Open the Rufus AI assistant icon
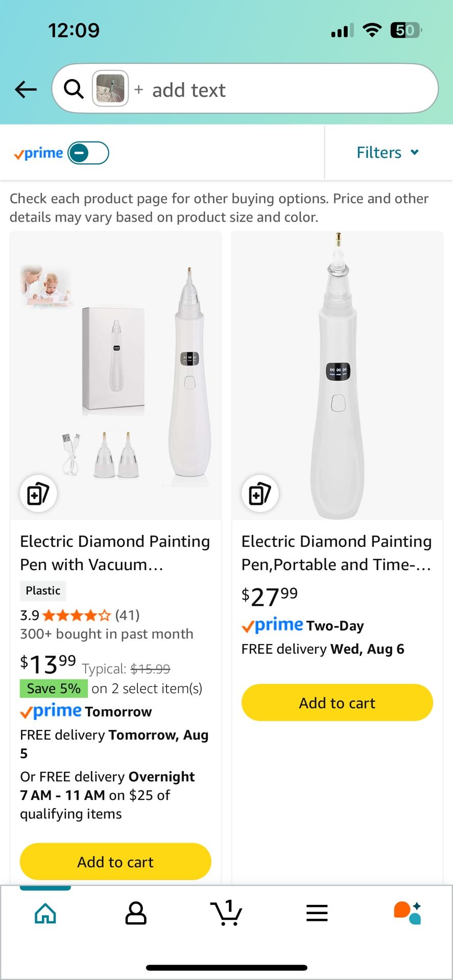The image size is (453, 980). (408, 913)
